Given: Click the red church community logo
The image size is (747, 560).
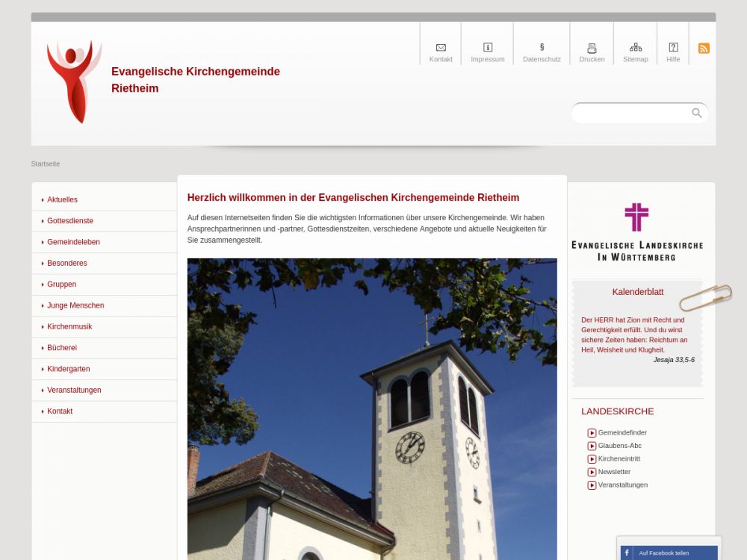Looking at the screenshot, I should click(x=73, y=81).
